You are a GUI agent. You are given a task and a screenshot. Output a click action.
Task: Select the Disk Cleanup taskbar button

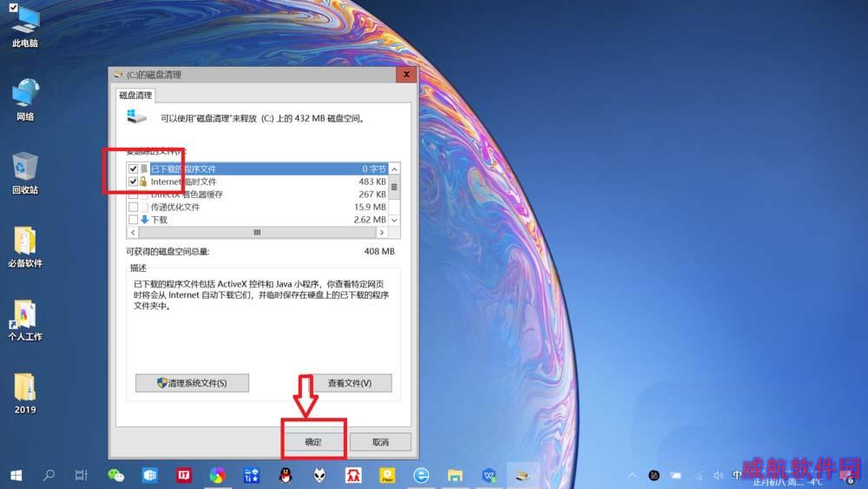(x=523, y=475)
